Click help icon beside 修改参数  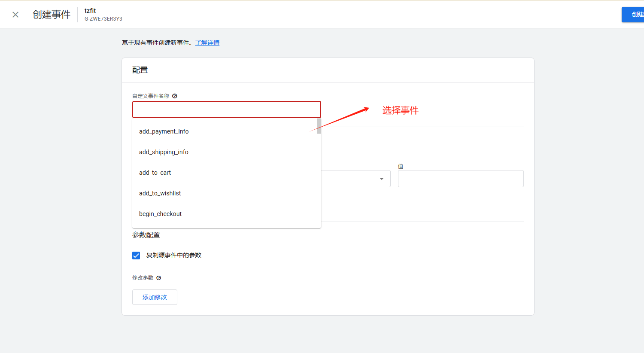159,278
